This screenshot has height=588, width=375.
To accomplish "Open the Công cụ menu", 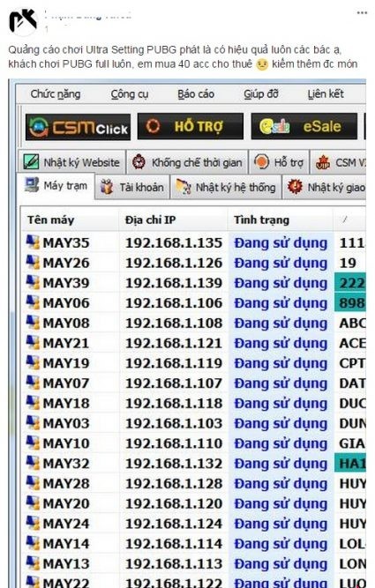I will [130, 94].
